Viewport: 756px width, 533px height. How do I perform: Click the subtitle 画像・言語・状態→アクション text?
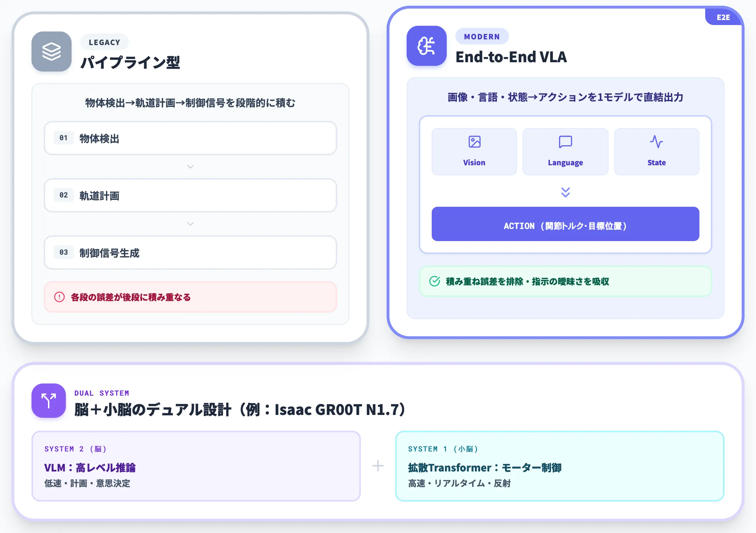565,97
